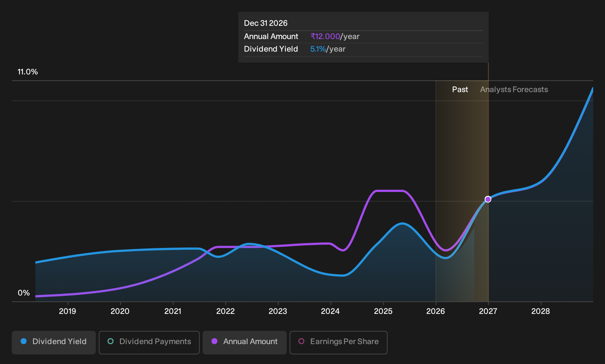Click the 2019 x-axis label
Image resolution: width=605 pixels, height=364 pixels.
pos(67,311)
